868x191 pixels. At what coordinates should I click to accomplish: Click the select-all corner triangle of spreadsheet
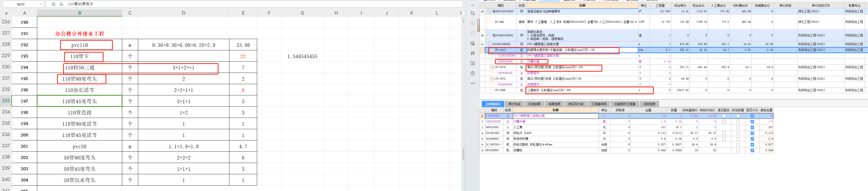pos(6,13)
